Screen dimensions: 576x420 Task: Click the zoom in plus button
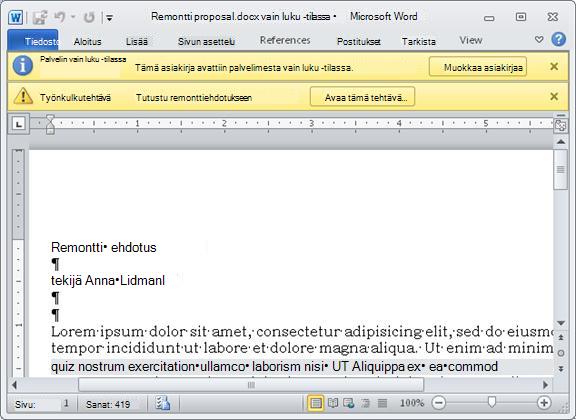544,403
